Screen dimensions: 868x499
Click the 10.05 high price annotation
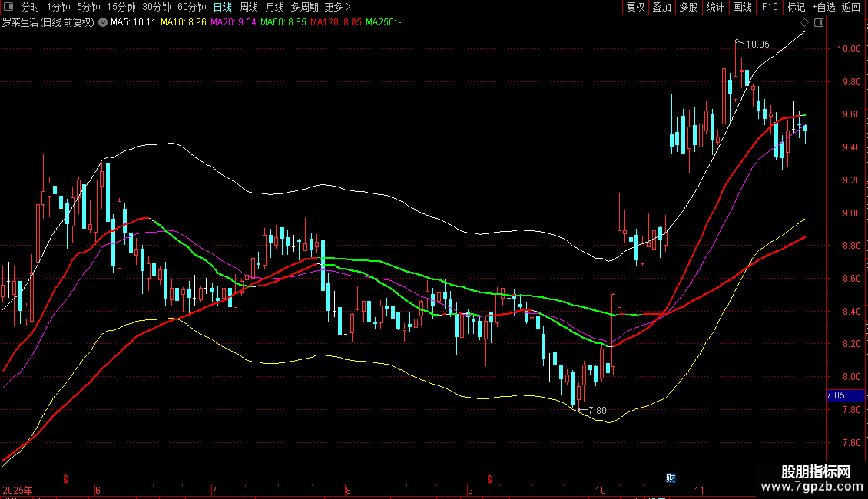click(757, 45)
